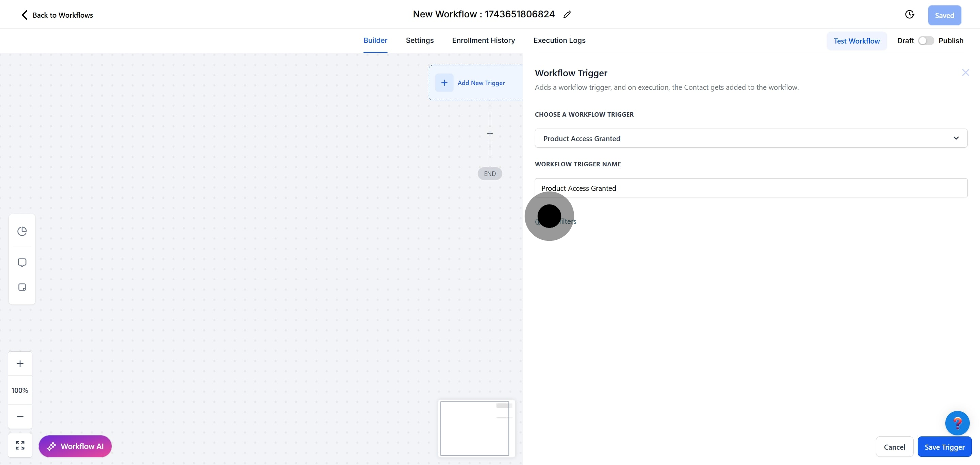Click the workflow title New Workflow : 1743651806824
This screenshot has width=980, height=465.
click(x=484, y=14)
